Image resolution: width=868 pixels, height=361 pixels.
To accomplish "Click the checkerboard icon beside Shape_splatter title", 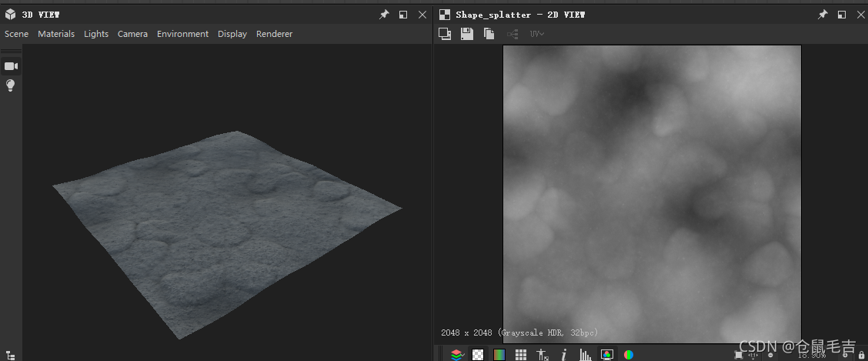I will coord(445,15).
